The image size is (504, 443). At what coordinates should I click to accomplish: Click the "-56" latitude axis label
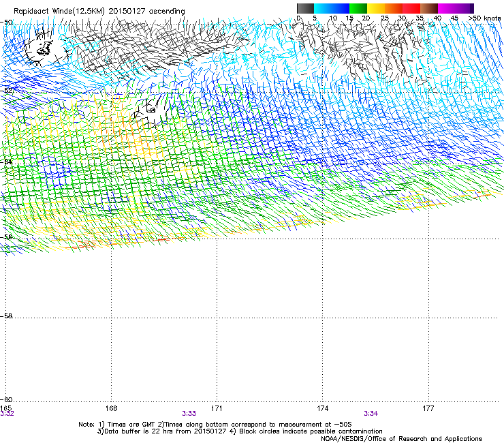click(x=6, y=236)
